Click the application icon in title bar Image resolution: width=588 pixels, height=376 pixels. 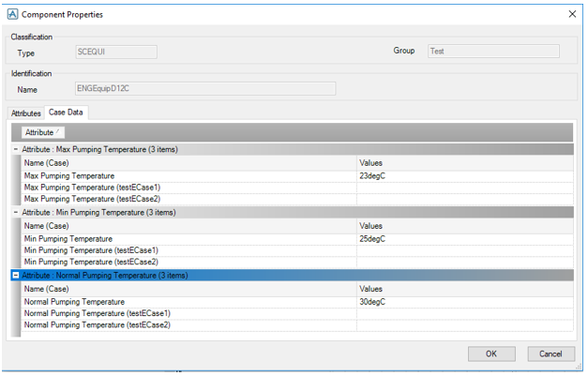point(12,14)
